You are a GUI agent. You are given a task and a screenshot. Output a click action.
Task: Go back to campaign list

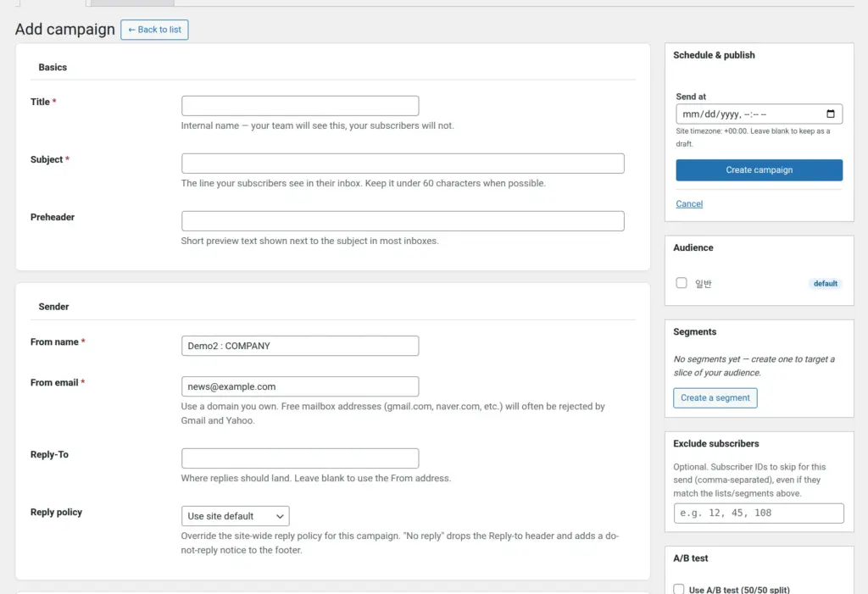[x=154, y=30]
